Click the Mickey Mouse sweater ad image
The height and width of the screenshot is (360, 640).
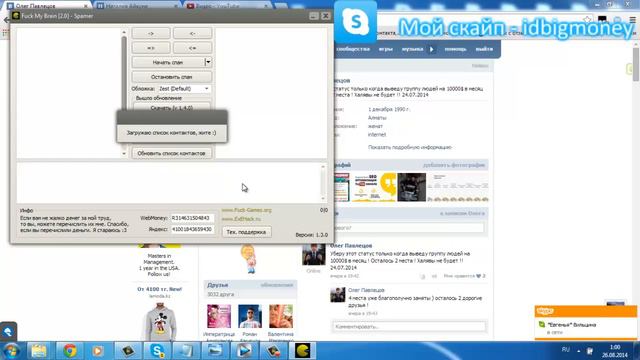point(160,321)
